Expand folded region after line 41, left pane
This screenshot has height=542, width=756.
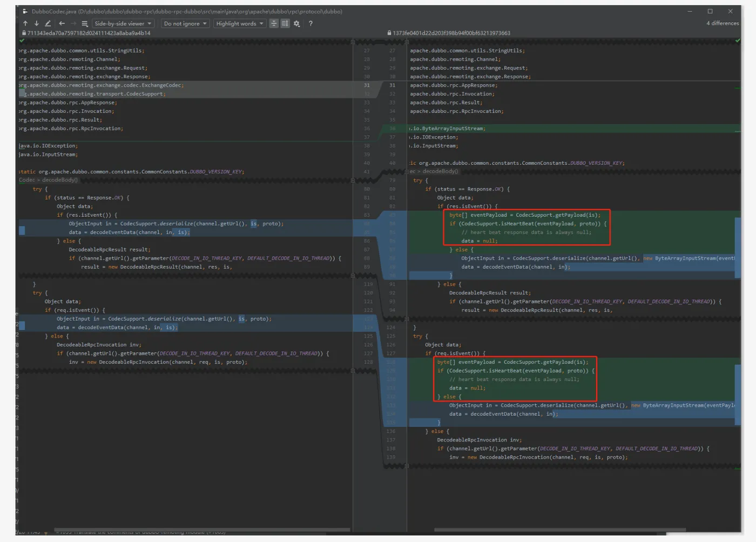tap(353, 180)
